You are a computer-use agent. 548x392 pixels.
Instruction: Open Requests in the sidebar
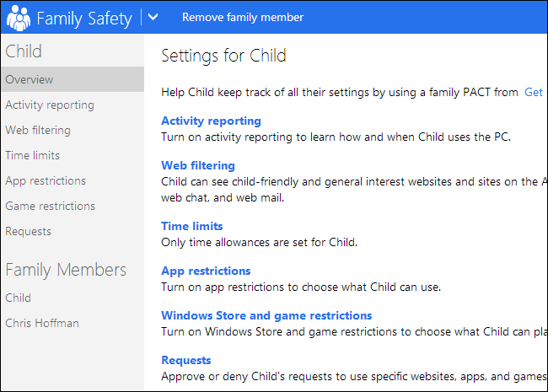pos(29,231)
